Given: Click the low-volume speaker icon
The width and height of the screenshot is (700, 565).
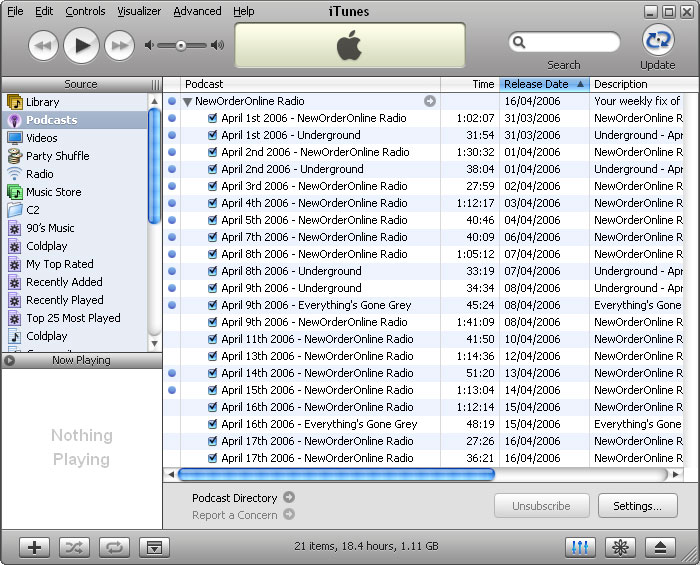Looking at the screenshot, I should pyautogui.click(x=149, y=45).
